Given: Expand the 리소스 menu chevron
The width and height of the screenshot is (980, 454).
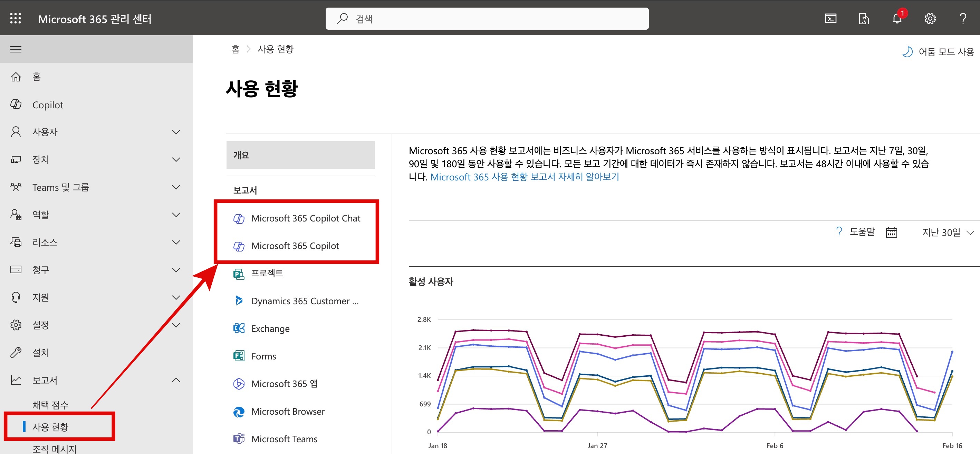Looking at the screenshot, I should [176, 242].
